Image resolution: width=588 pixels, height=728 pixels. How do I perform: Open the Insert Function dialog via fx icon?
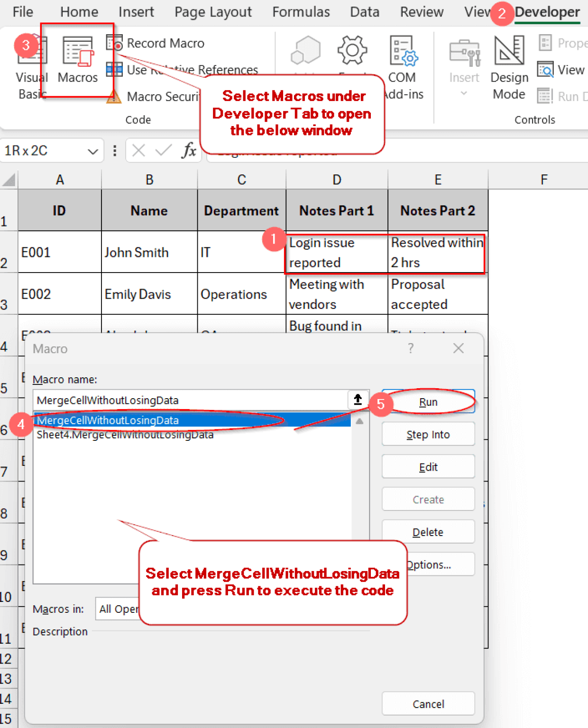pos(189,151)
